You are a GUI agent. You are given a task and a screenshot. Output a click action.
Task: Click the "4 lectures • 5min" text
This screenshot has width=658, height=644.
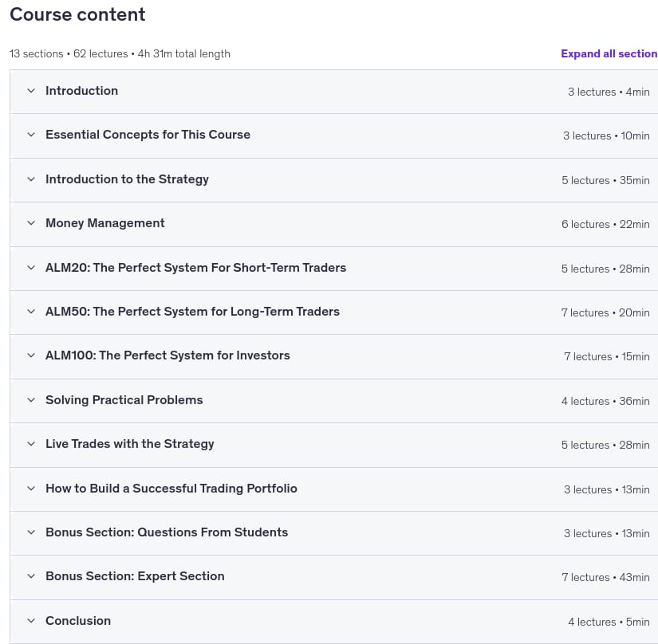point(609,622)
